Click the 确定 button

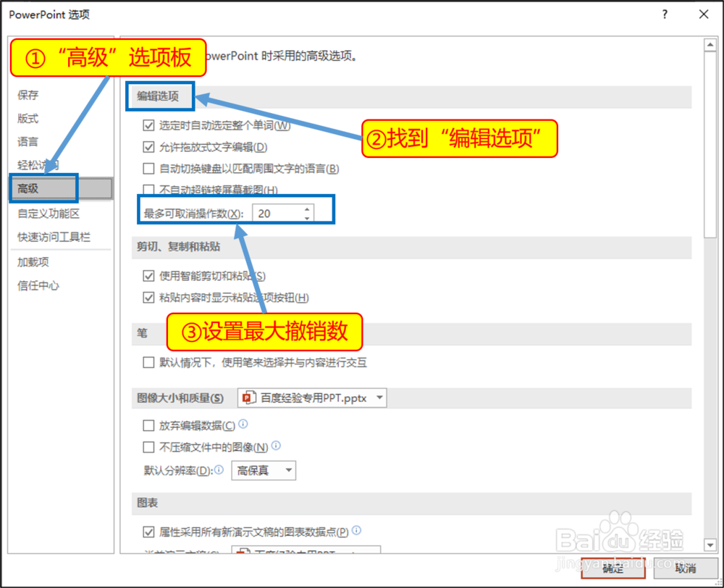pos(613,568)
